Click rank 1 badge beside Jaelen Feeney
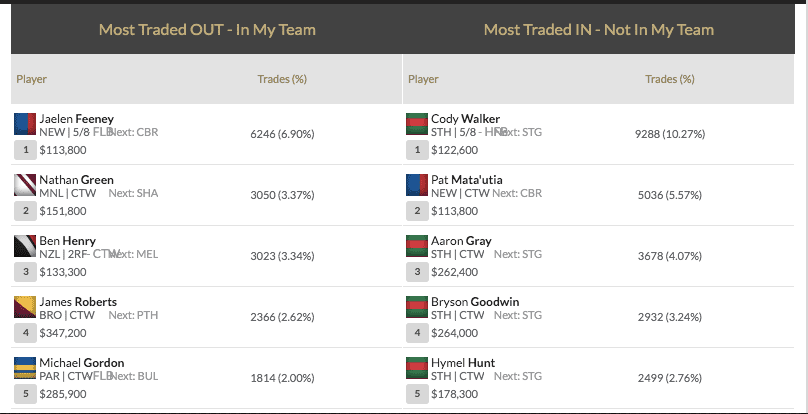This screenshot has height=414, width=808. point(25,150)
